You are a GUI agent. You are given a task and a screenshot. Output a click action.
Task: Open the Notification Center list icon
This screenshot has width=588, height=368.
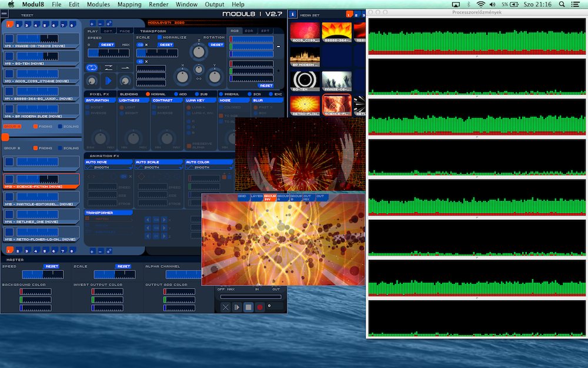pos(575,5)
